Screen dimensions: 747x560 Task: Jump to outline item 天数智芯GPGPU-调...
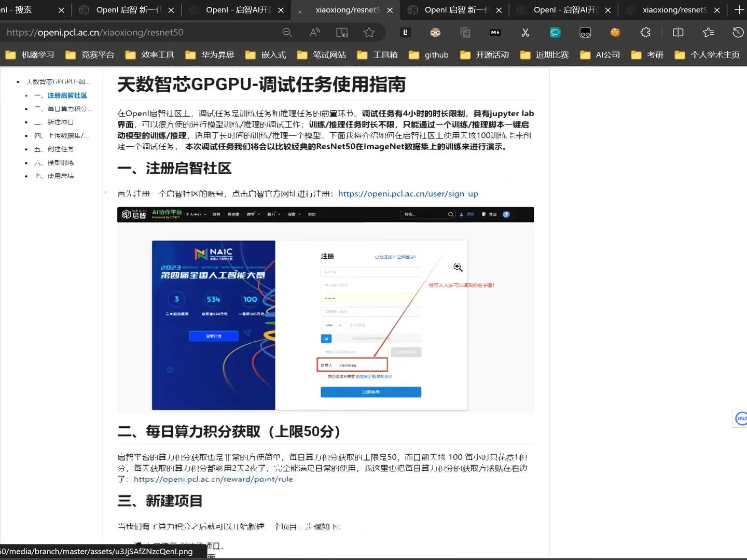(x=58, y=81)
